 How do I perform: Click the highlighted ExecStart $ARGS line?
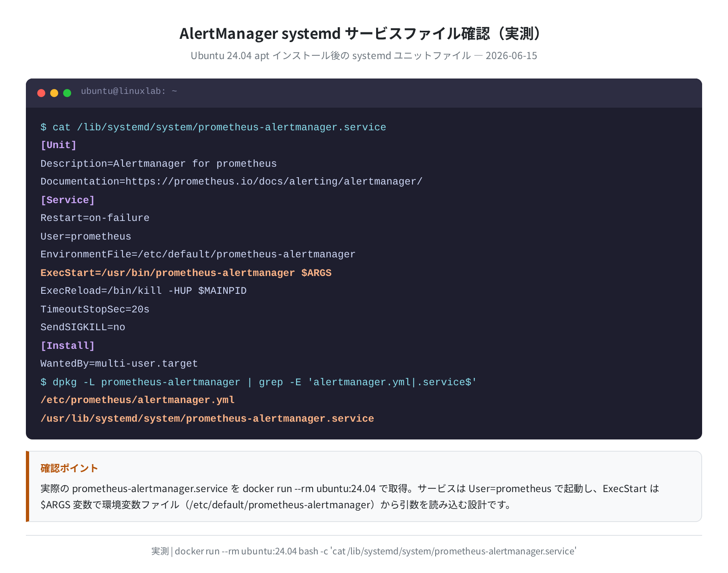(x=186, y=273)
